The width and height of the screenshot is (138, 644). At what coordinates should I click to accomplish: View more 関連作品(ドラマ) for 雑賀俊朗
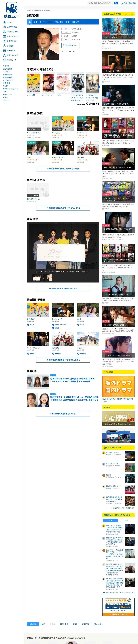tap(63, 208)
